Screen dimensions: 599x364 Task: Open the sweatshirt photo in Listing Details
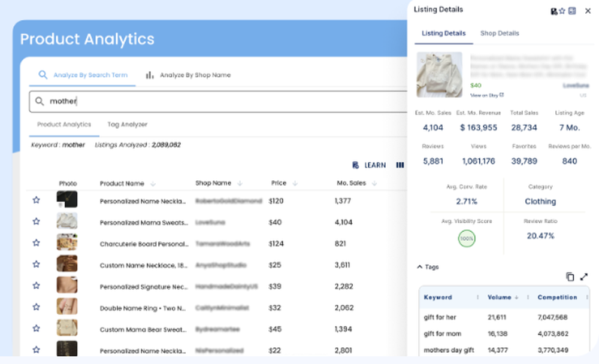pos(439,74)
